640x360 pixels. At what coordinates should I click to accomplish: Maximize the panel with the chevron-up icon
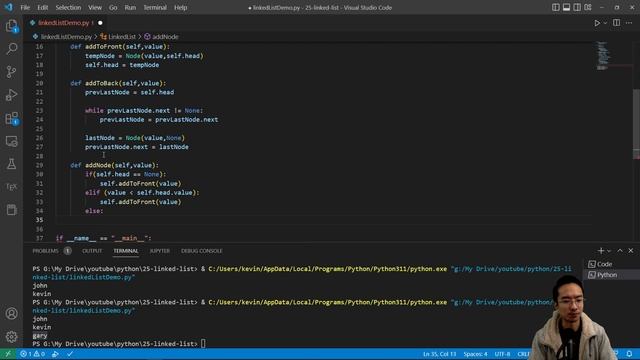(620, 251)
